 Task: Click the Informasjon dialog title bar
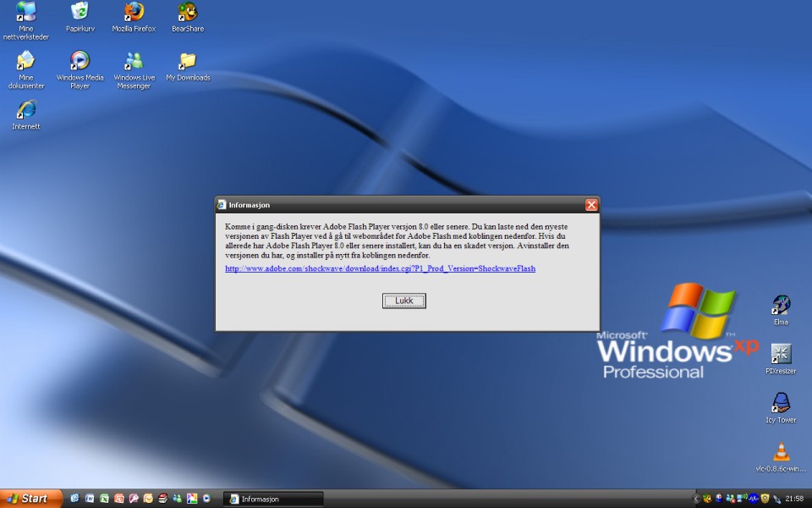pyautogui.click(x=408, y=205)
